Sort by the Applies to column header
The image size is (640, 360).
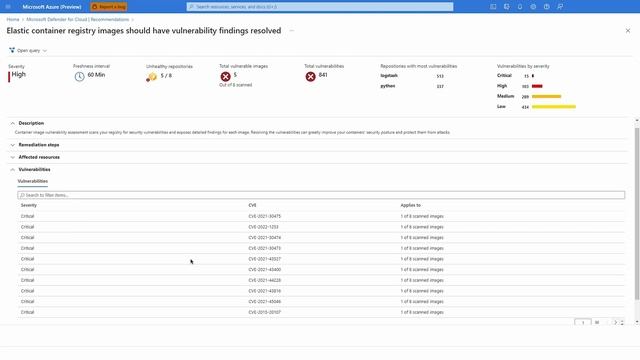pos(410,205)
